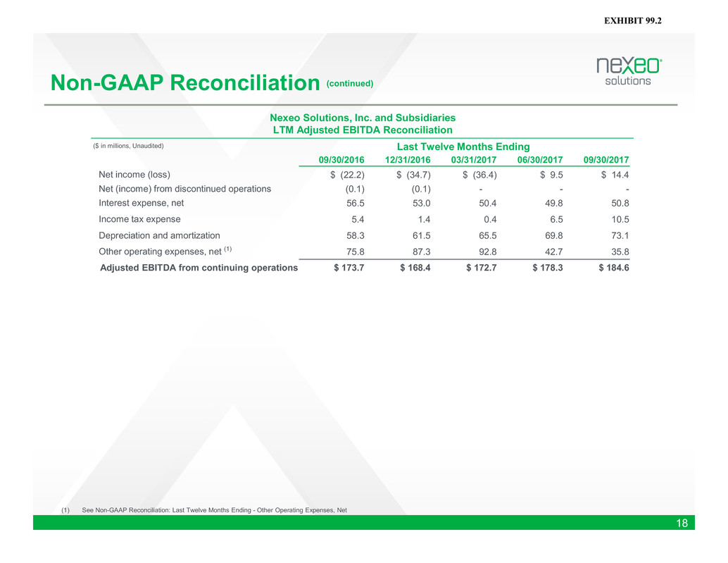
Task: Click the LTM Adjusted EBITDA Reconciliation subtitle
Action: tap(362, 130)
